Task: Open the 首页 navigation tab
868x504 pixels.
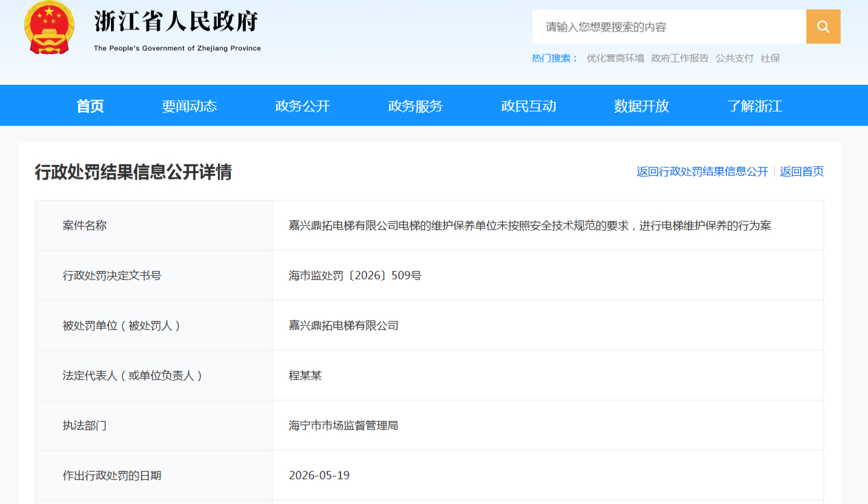Action: [90, 105]
